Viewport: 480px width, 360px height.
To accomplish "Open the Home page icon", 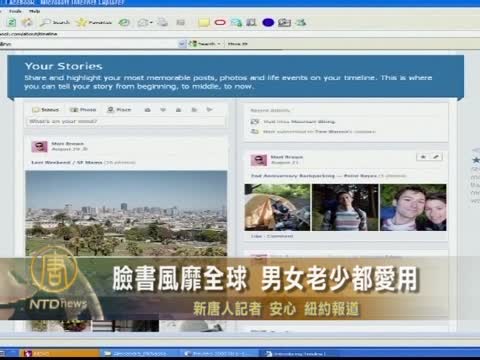I will [27, 23].
